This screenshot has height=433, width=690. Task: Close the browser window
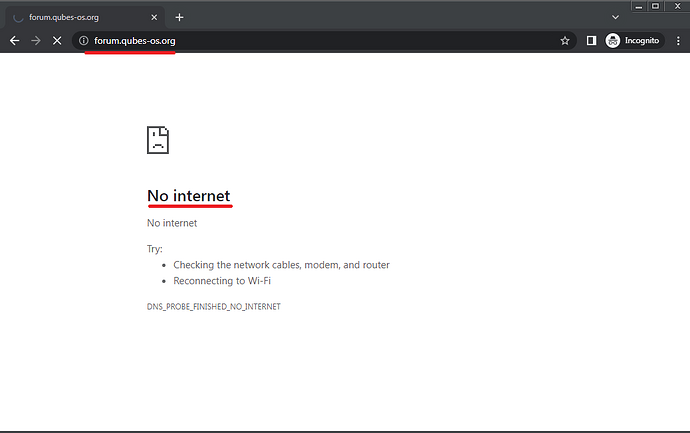[x=677, y=6]
